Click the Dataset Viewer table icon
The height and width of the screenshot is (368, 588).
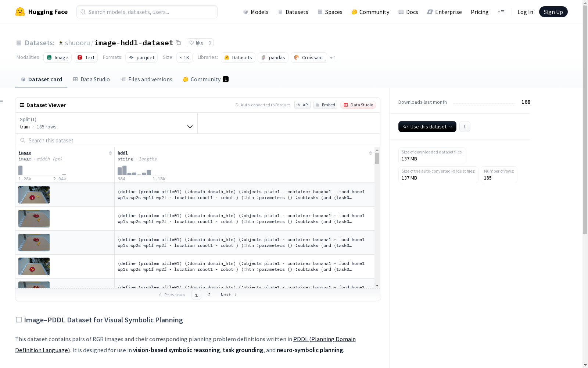(22, 105)
